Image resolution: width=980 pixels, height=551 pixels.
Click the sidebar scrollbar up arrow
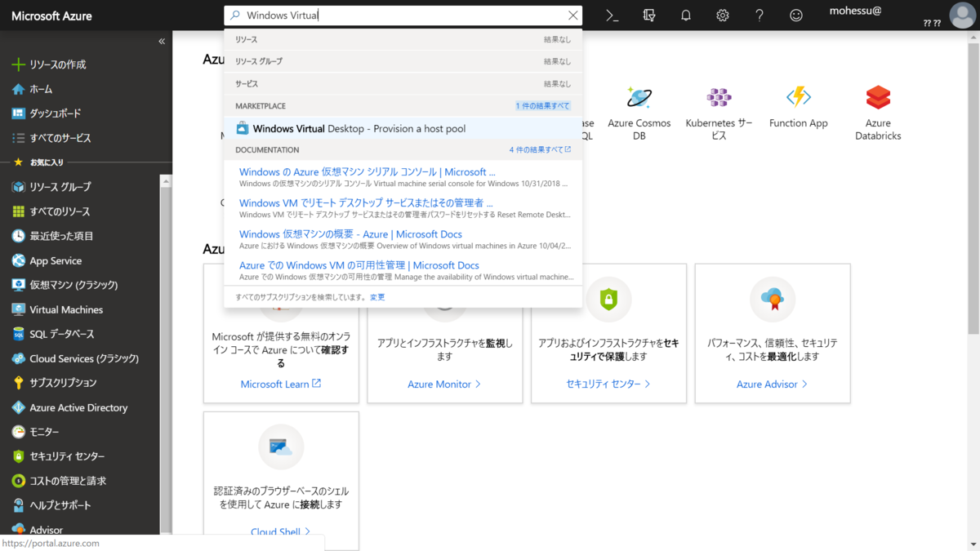(166, 181)
